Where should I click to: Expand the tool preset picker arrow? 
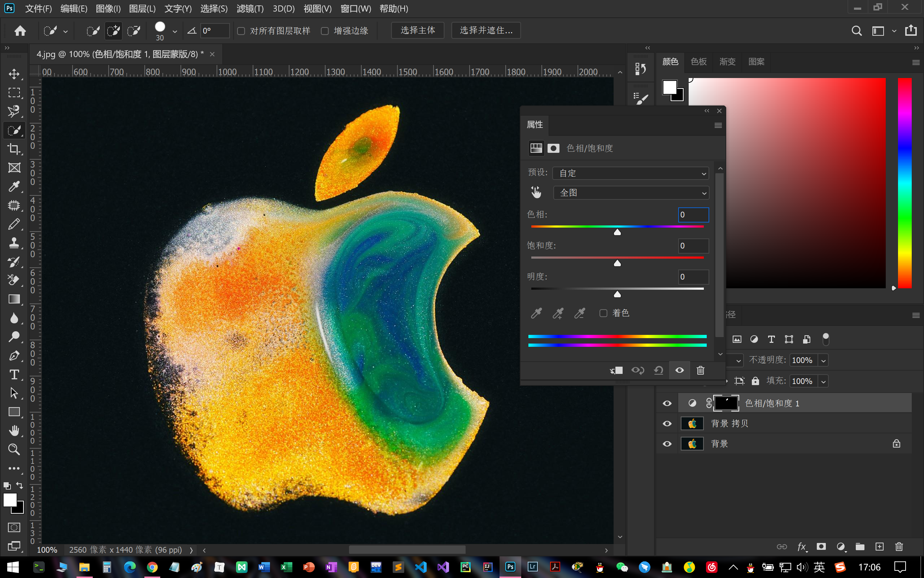tap(66, 31)
